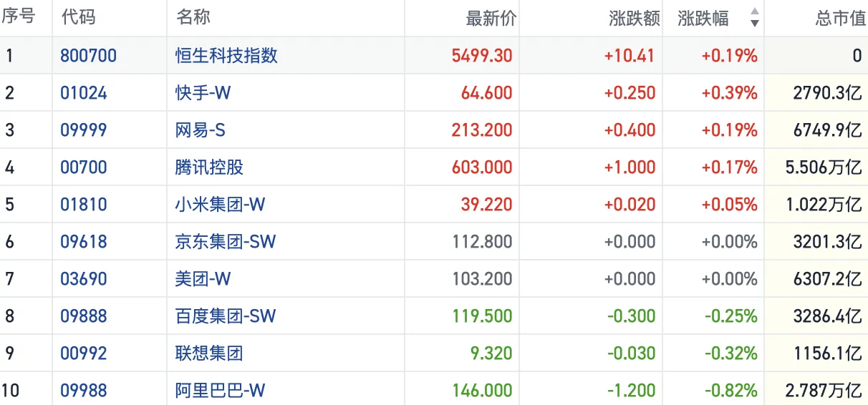Select the 联想集团 stock name

point(209,353)
